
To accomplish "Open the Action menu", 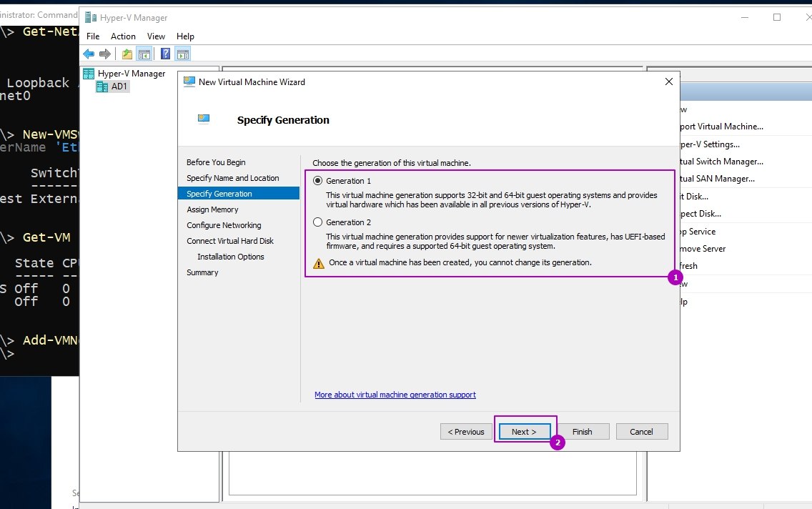I will (123, 36).
